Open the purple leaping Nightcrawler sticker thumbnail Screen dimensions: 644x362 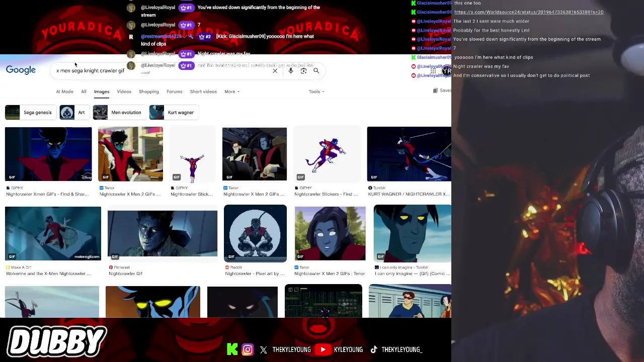[327, 154]
